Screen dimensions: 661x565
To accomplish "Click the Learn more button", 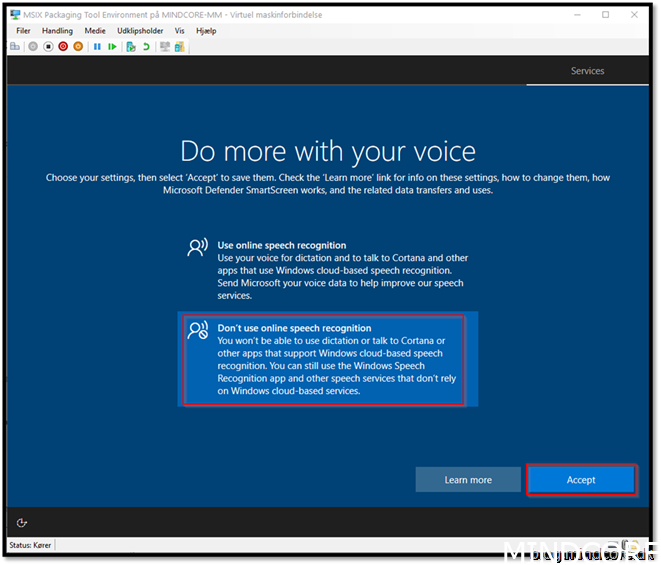I will tap(468, 480).
